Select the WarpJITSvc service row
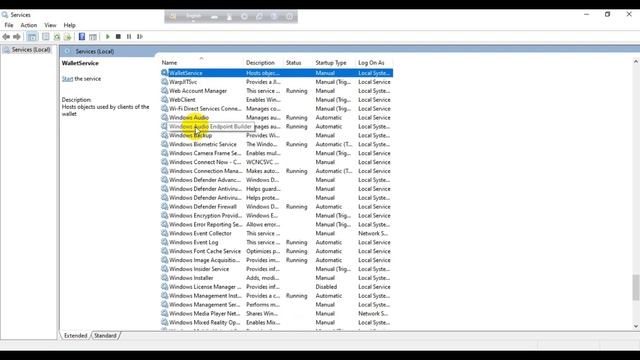Viewport: 640px width, 360px height. click(x=276, y=82)
